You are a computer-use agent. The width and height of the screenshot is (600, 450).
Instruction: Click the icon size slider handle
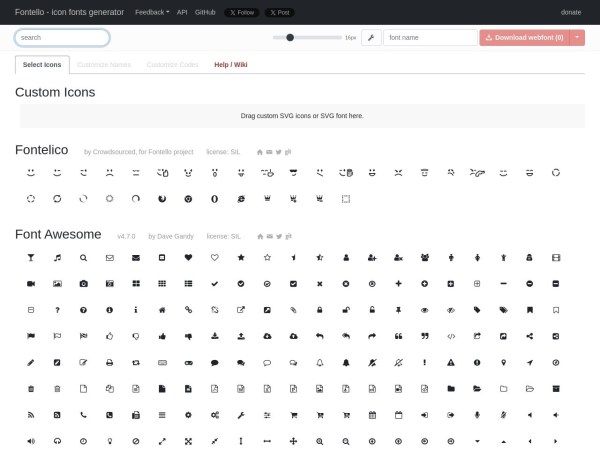(x=290, y=38)
